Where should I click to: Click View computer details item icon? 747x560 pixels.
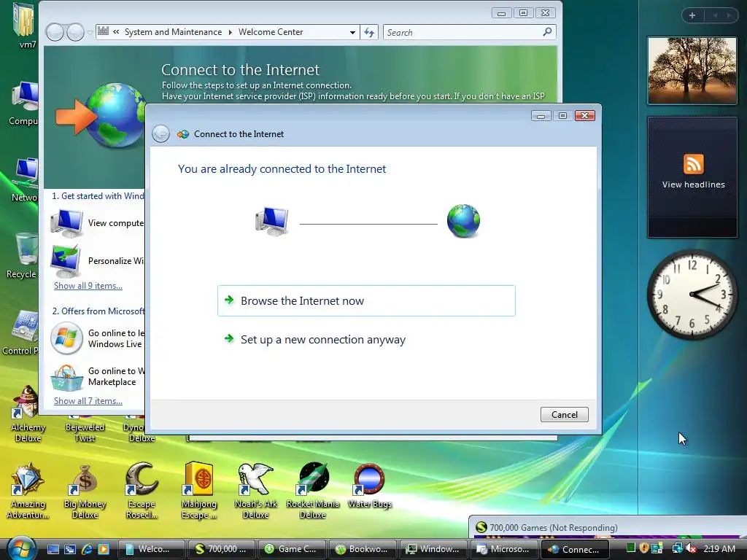click(66, 223)
